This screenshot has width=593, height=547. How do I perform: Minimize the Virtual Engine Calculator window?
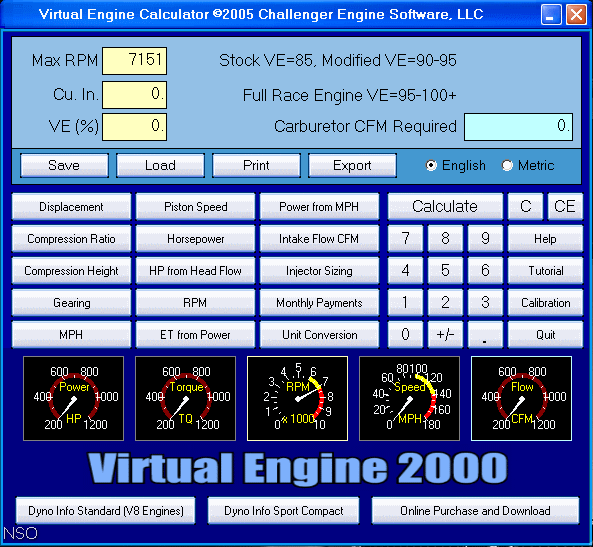click(551, 15)
